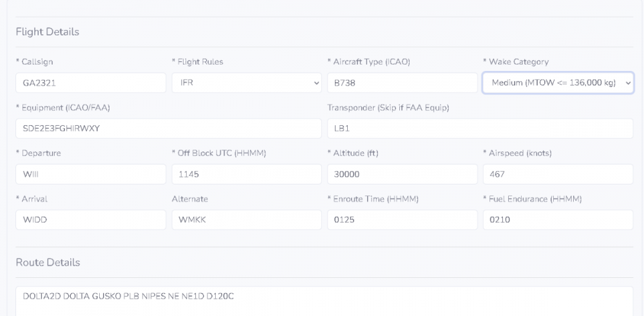Click the Aircraft Type field showing B738
The height and width of the screenshot is (316, 644).
402,83
